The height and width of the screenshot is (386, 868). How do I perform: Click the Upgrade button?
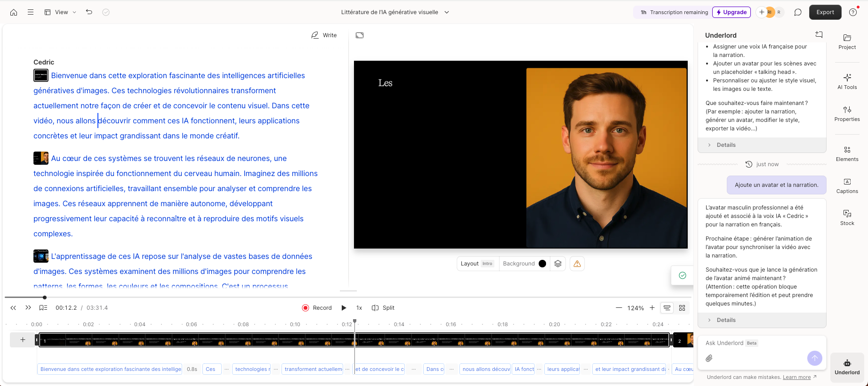[731, 12]
